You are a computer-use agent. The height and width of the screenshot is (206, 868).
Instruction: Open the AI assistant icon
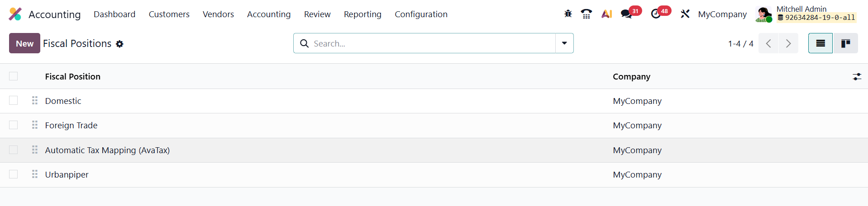click(606, 14)
